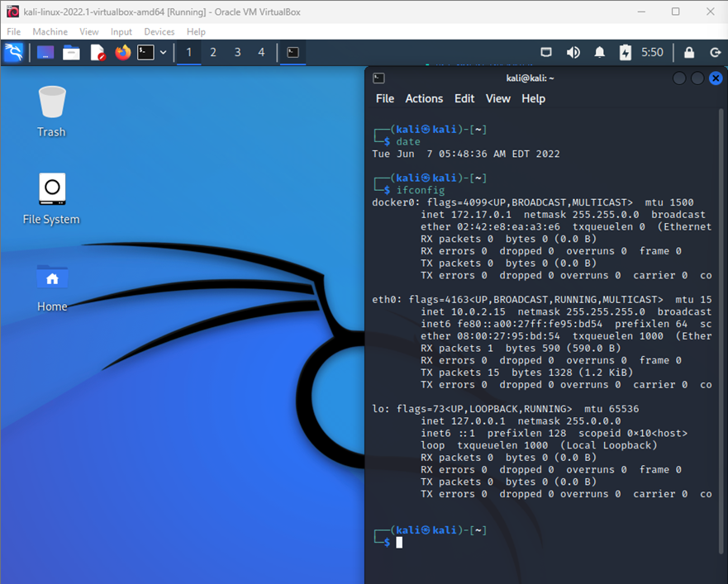728x584 pixels.
Task: Open the terminal File menu
Action: 385,98
